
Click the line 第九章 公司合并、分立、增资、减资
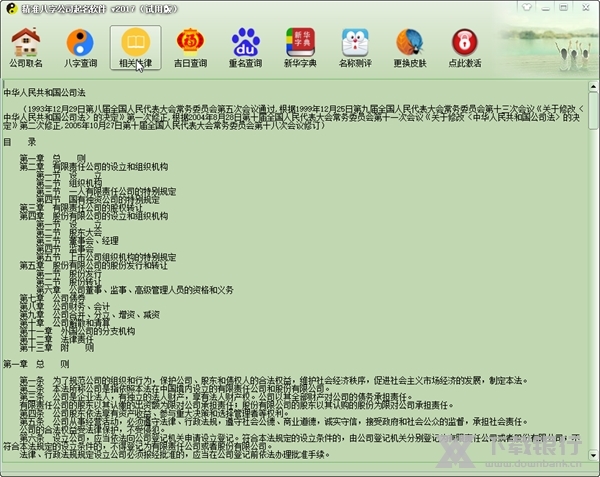90,315
